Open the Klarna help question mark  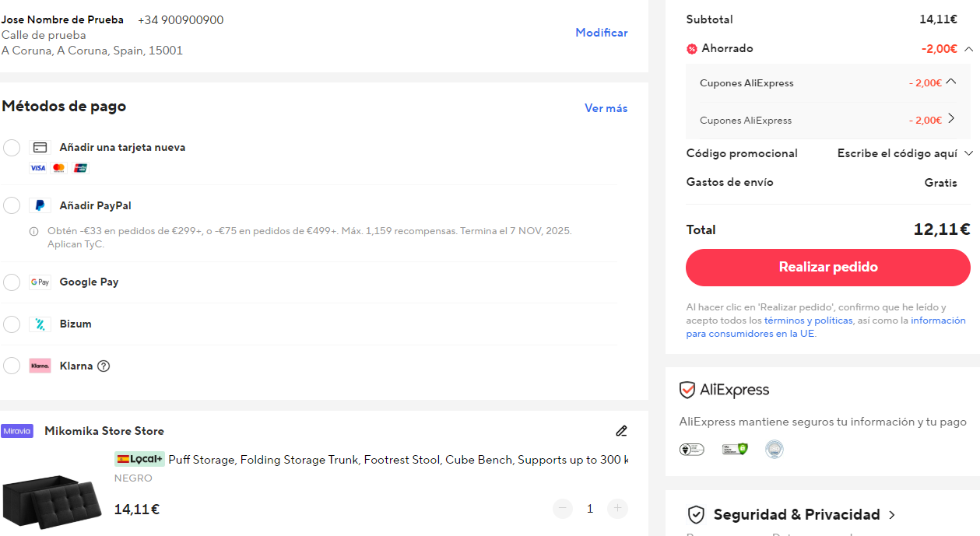click(104, 366)
